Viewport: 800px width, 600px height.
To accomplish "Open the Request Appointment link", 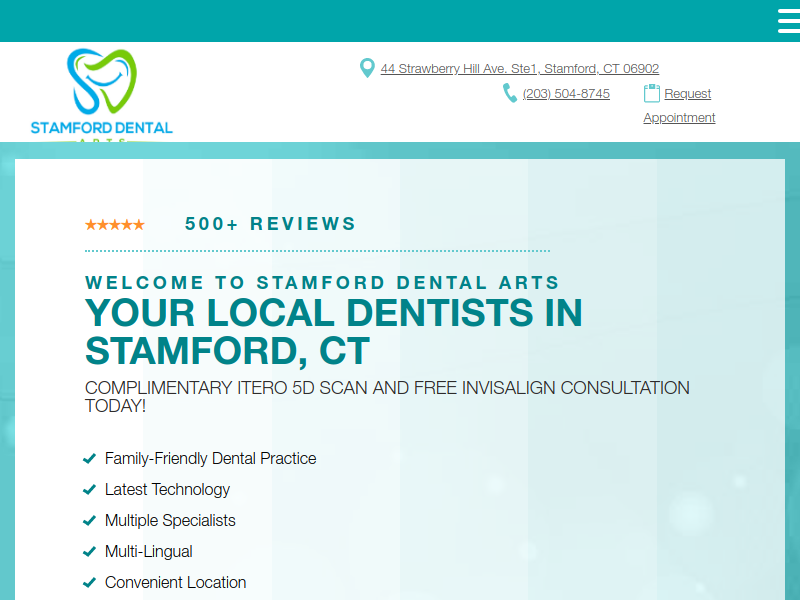I will tap(679, 105).
